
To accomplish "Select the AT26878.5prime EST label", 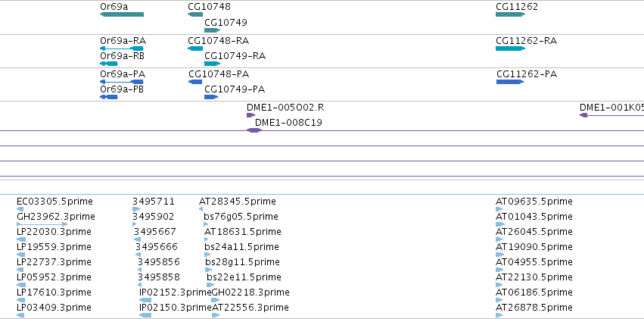I will click(x=534, y=308).
